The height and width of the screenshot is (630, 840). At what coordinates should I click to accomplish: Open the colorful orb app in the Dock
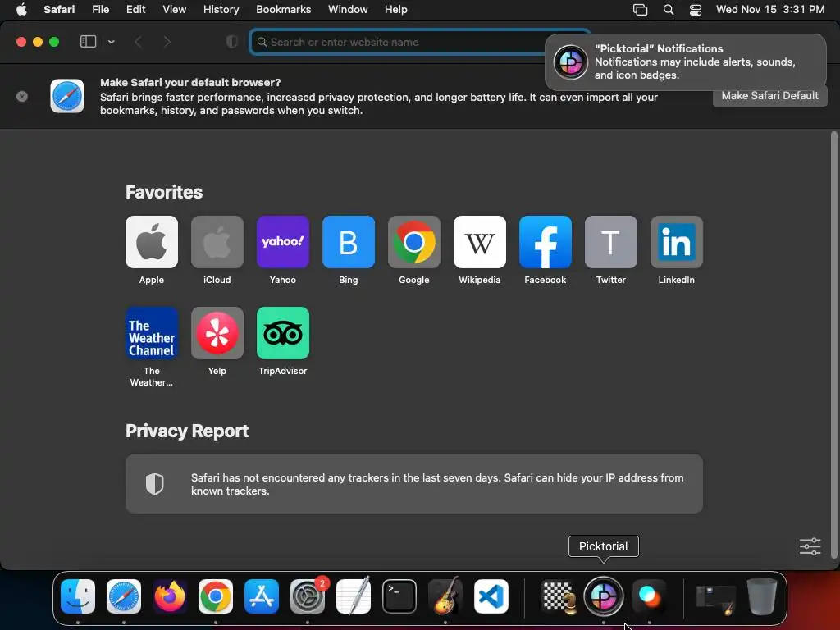pos(650,596)
